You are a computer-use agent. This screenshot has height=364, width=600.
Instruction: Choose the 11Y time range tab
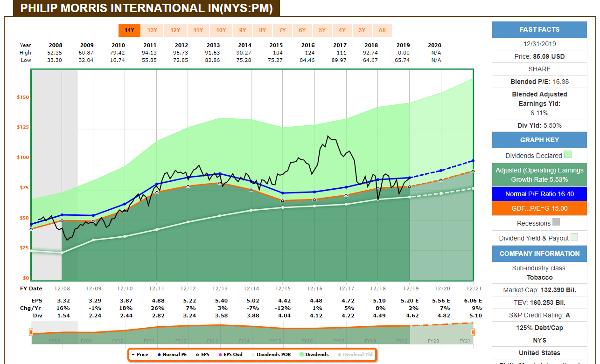point(198,30)
